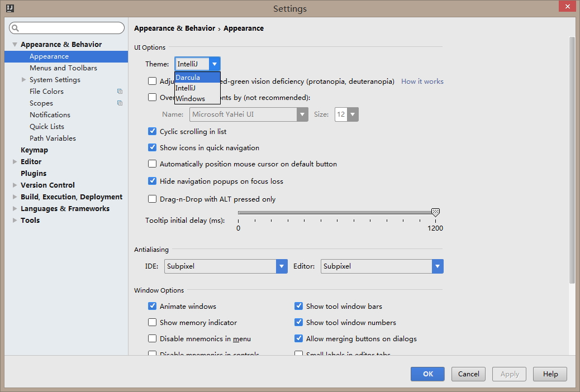
Task: Open the Editor antialiasing dropdown
Action: point(382,266)
